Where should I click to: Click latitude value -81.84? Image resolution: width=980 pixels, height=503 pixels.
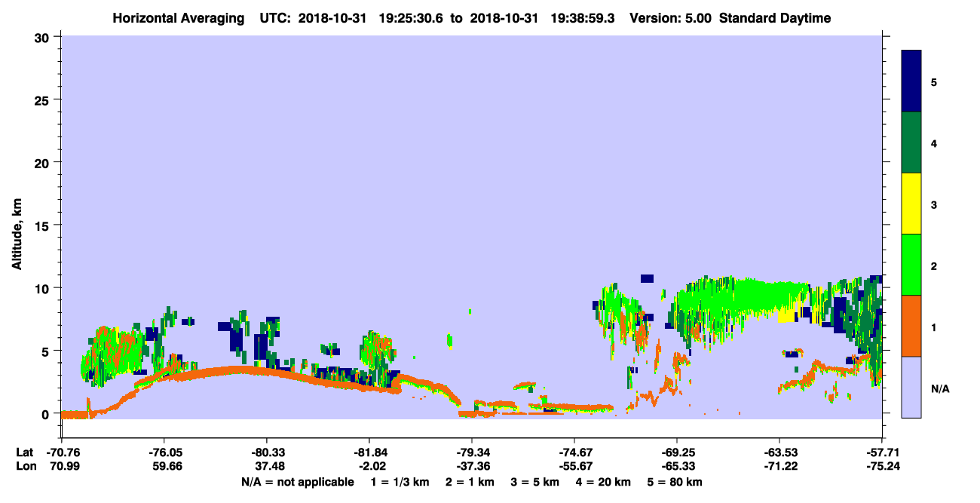(369, 452)
